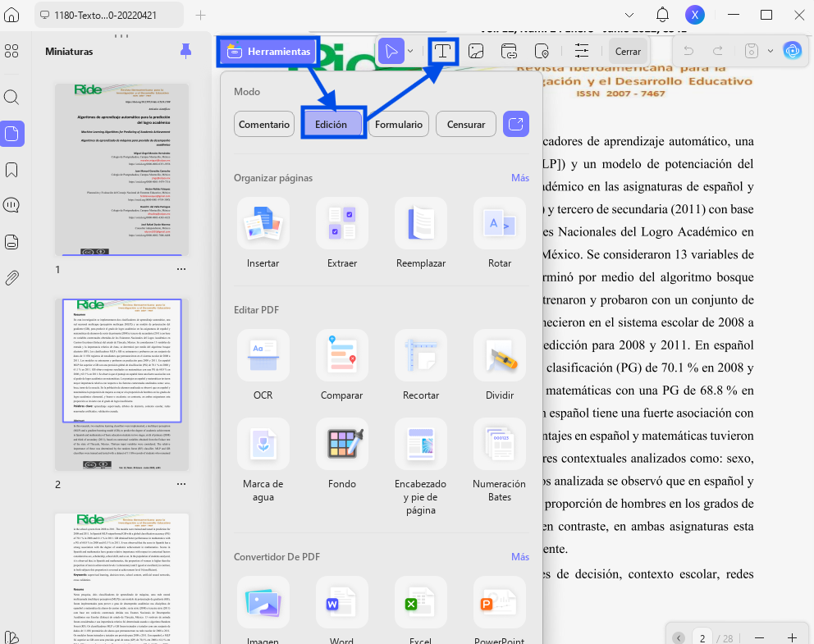Open the save options dropdown arrow

tap(771, 51)
